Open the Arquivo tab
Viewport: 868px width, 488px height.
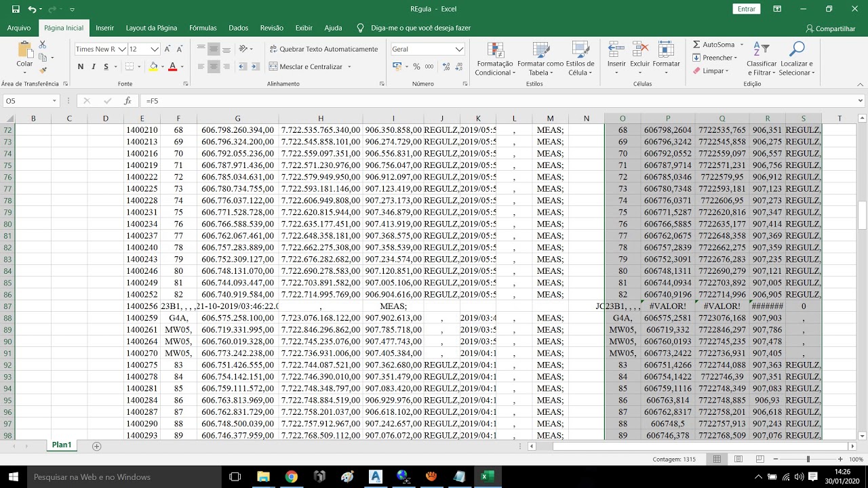(x=19, y=28)
